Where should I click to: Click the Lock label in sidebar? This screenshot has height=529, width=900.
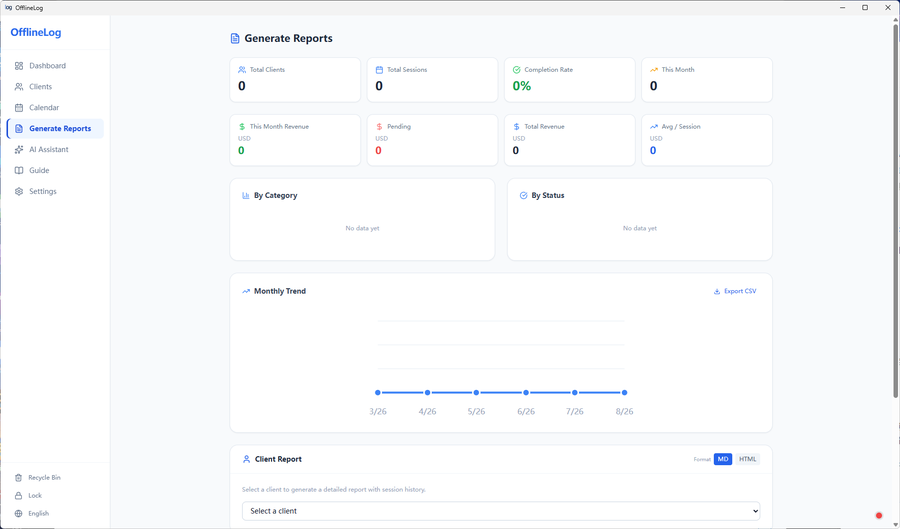pyautogui.click(x=35, y=496)
